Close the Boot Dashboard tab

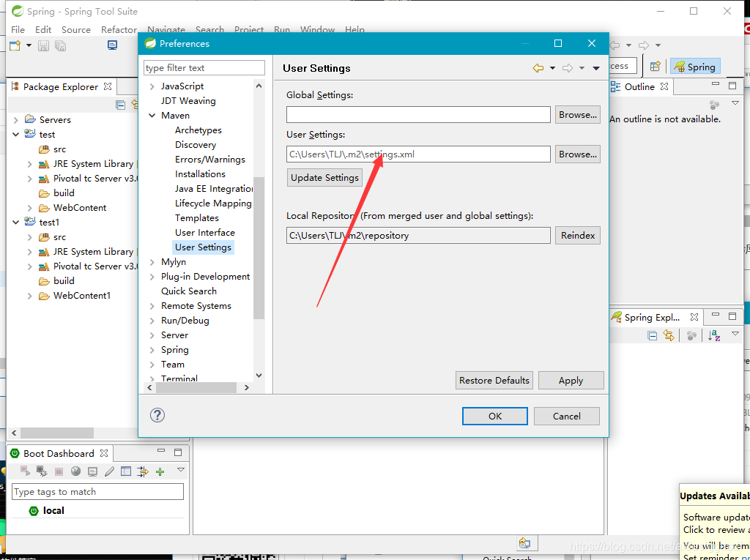[104, 453]
